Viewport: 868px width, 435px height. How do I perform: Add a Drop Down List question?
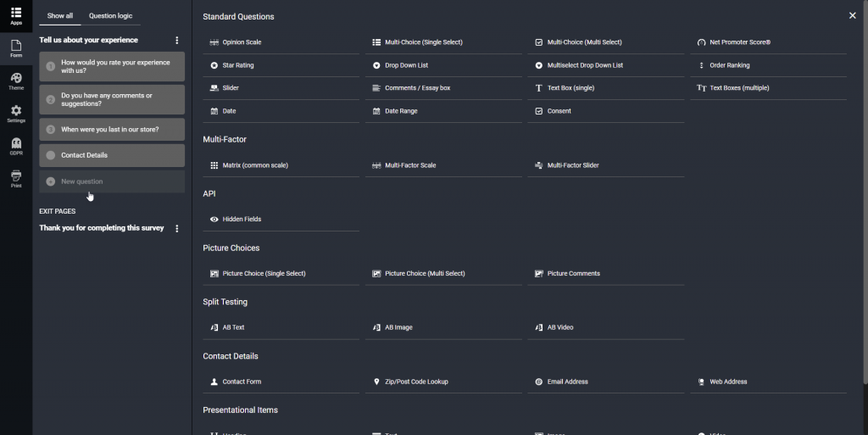coord(406,65)
